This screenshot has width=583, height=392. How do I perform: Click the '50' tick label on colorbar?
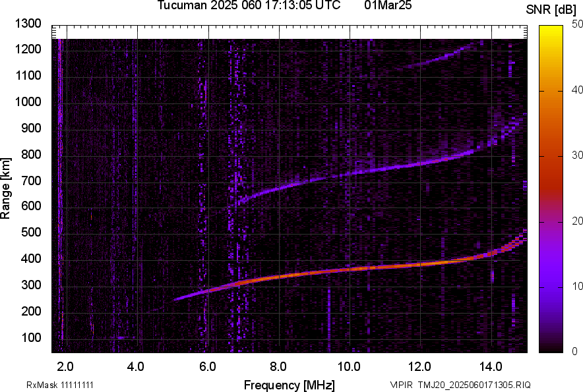[578, 24]
